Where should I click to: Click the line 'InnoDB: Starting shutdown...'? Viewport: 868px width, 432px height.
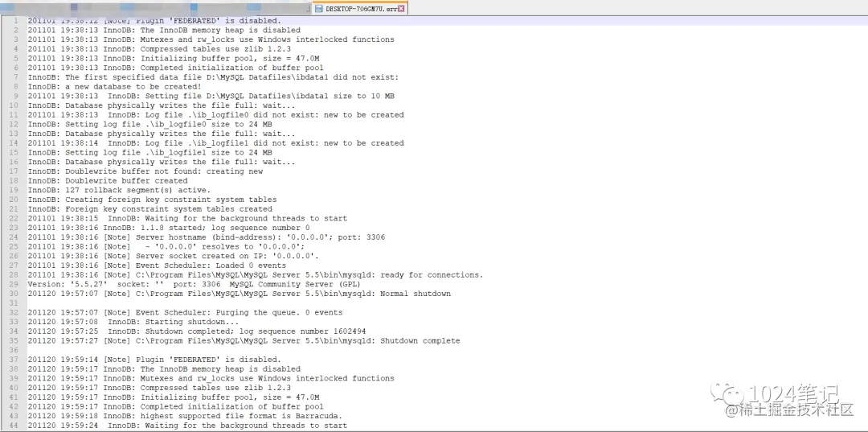pos(133,322)
